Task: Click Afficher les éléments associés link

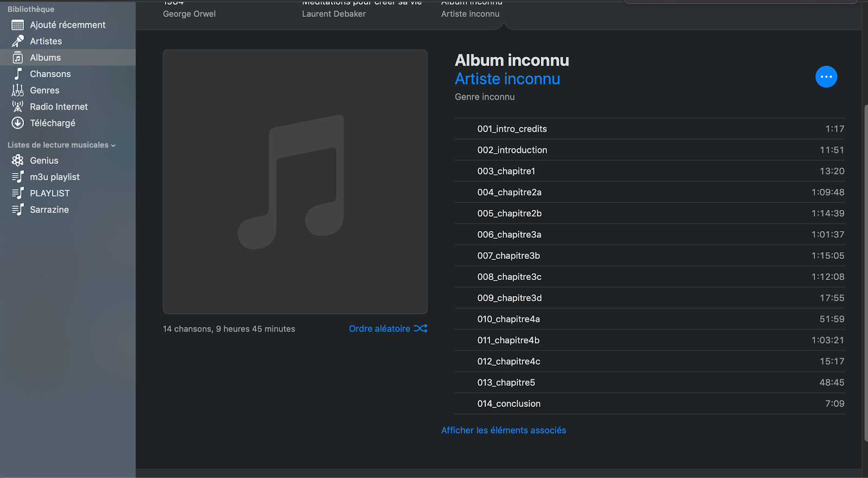Action: (503, 430)
